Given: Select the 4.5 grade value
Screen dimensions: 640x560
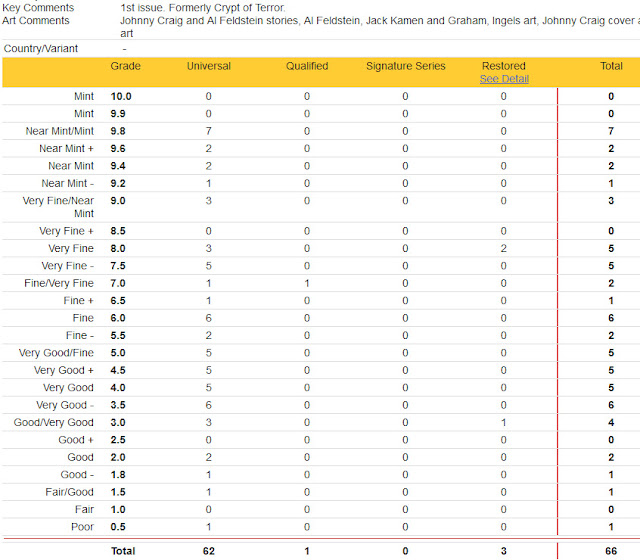Looking at the screenshot, I should pyautogui.click(x=118, y=370).
